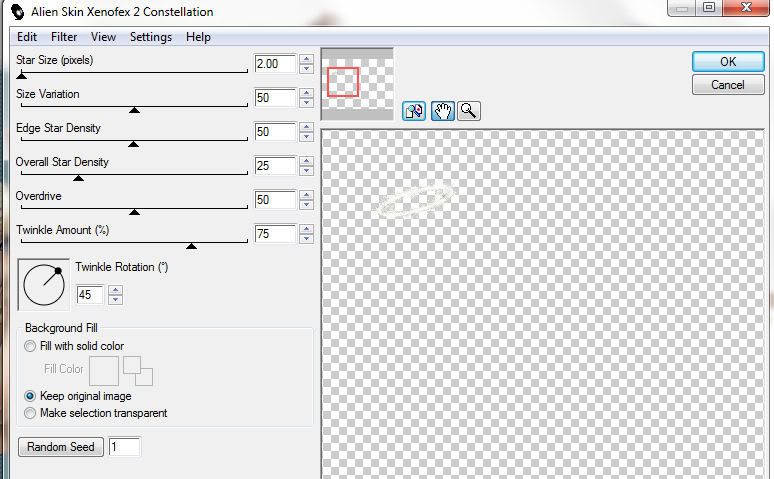Decrease Twinkle Amount with down arrow

point(307,239)
